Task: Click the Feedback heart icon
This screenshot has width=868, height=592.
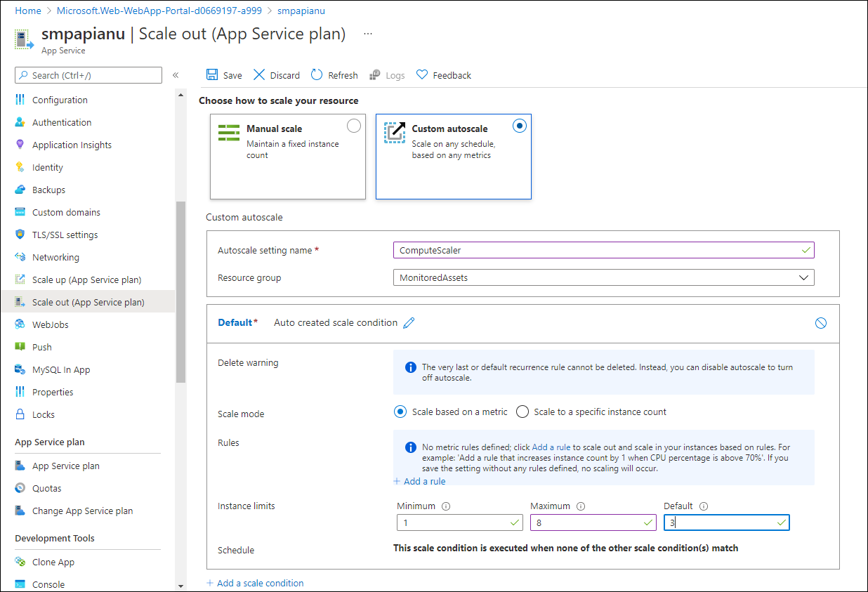Action: 422,74
